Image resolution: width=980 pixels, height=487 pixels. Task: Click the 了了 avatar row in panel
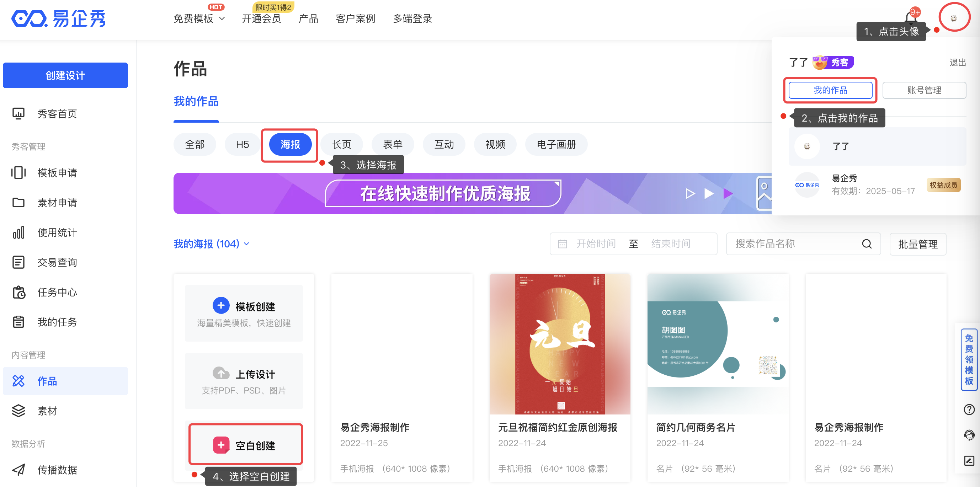point(877,146)
